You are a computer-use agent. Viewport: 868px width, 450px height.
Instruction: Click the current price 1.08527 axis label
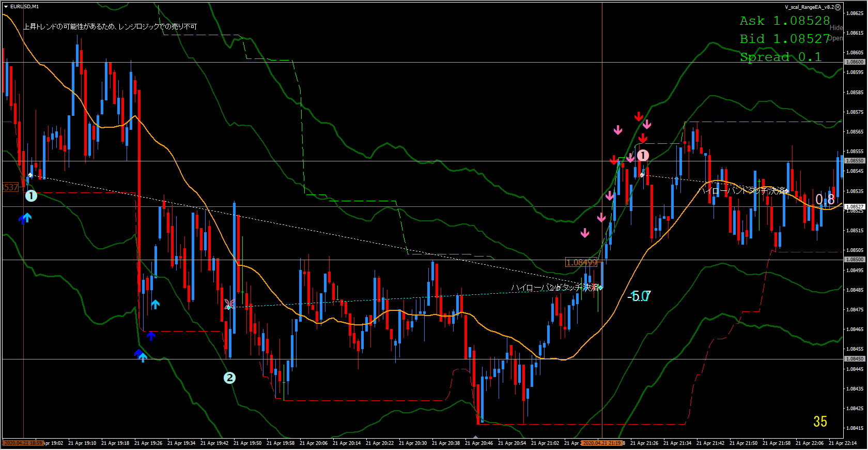click(x=854, y=206)
